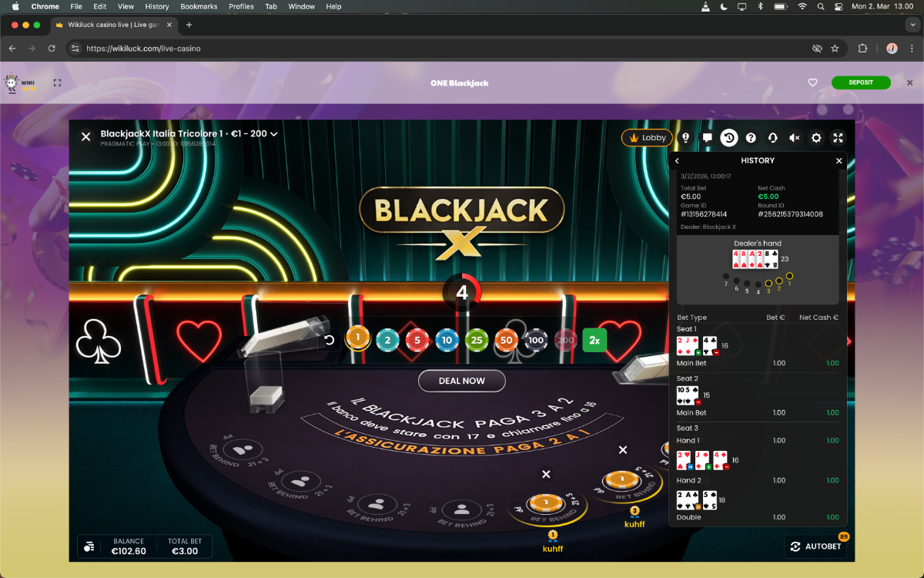The height and width of the screenshot is (578, 924).
Task: Open the live chat bubble icon
Action: pyautogui.click(x=707, y=138)
